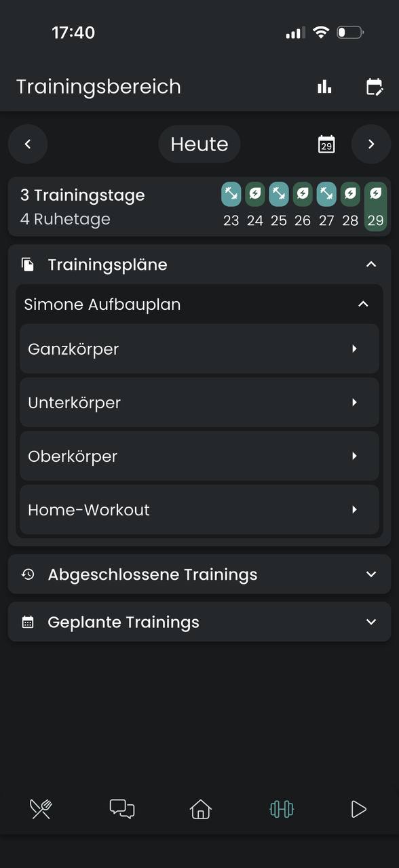The width and height of the screenshot is (399, 868).
Task: Open the Unterkörper workout row
Action: click(x=199, y=402)
